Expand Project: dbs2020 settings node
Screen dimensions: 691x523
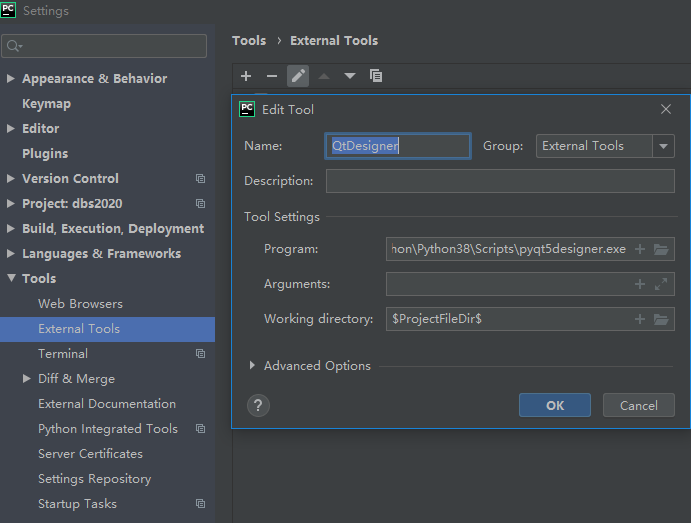click(11, 204)
